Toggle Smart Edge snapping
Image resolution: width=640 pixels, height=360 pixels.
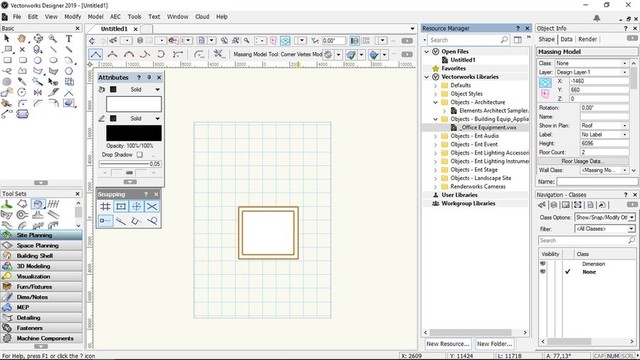[x=136, y=221]
